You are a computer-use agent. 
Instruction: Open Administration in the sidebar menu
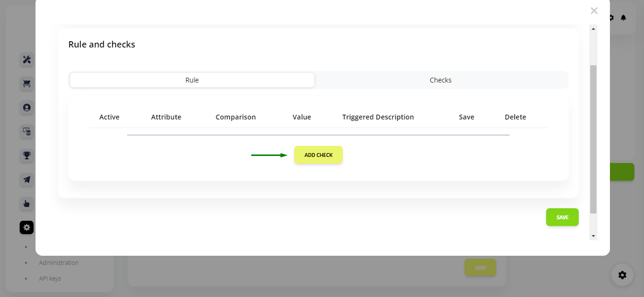click(x=59, y=263)
